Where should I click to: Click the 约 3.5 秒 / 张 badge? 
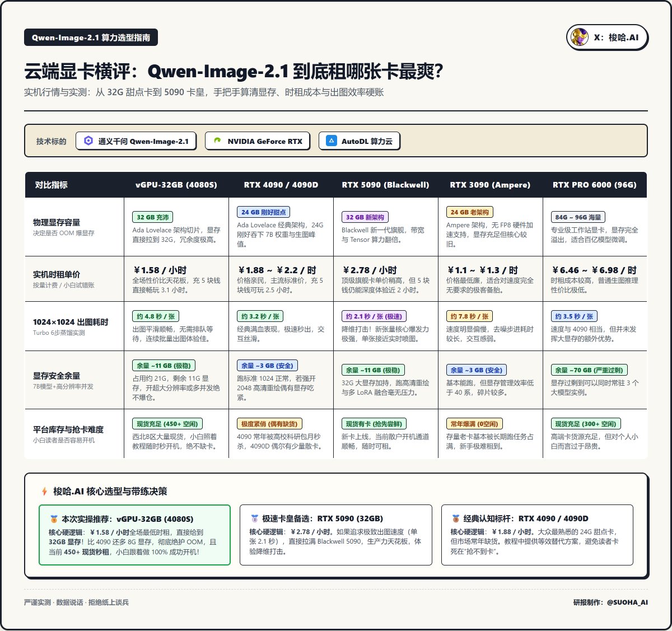[x=575, y=316]
